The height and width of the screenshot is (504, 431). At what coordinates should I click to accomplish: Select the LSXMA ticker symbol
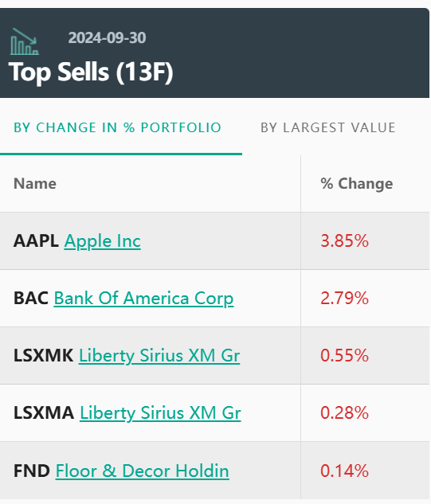coord(44,412)
